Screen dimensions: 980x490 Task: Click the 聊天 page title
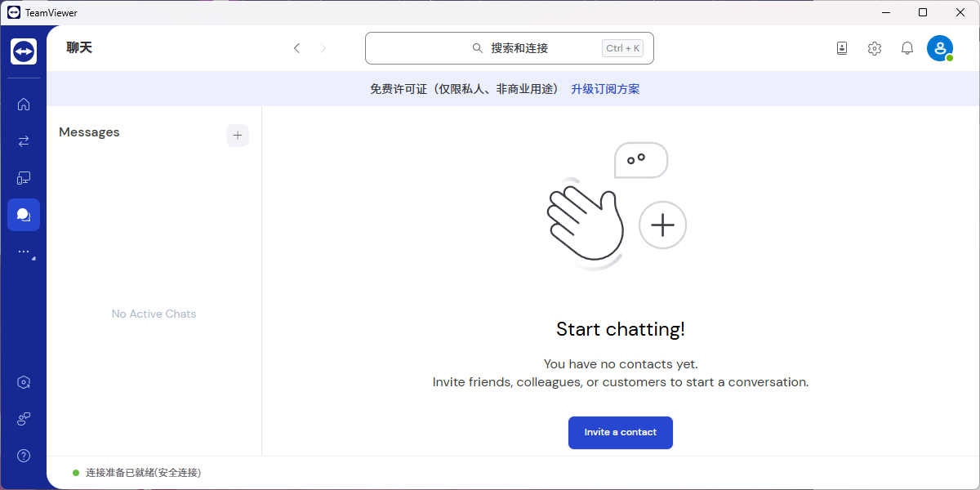pos(79,47)
